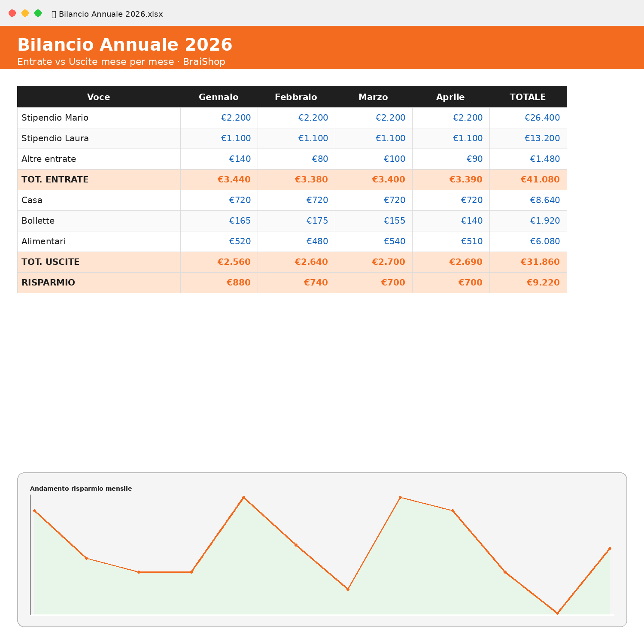This screenshot has height=644, width=644.
Task: Select the Gennaio column header
Action: 219,97
